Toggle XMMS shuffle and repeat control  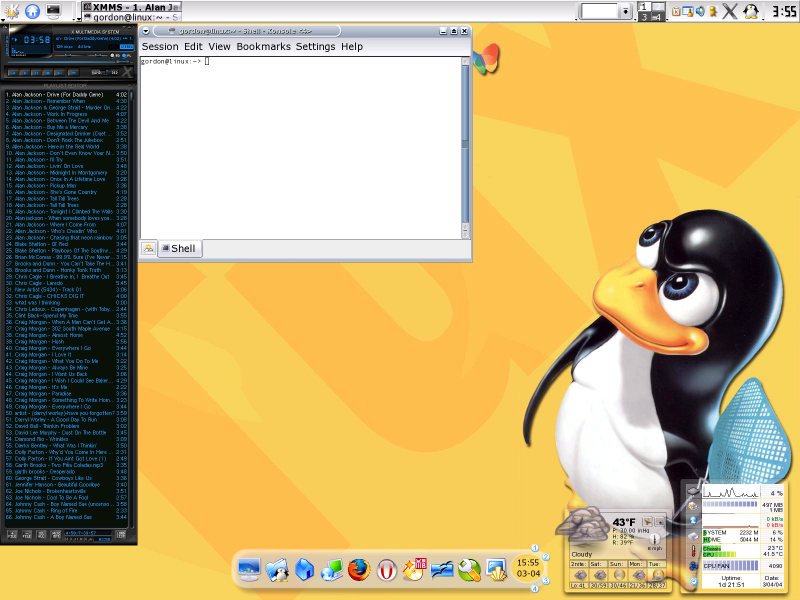105,72
